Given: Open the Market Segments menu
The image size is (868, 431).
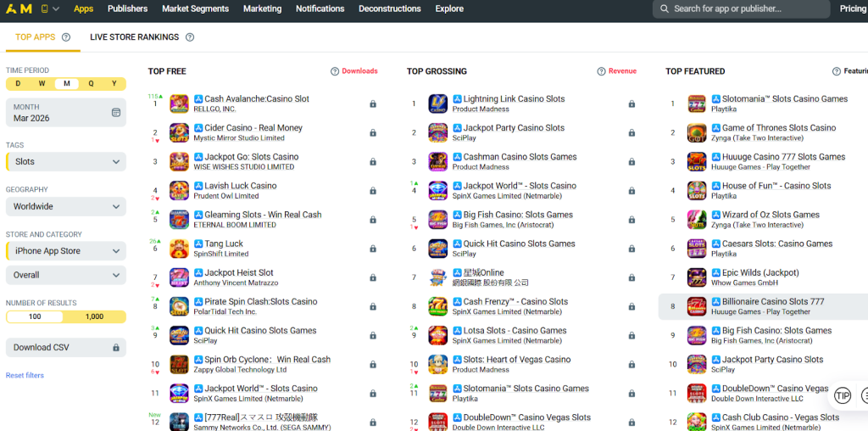Looking at the screenshot, I should 195,9.
